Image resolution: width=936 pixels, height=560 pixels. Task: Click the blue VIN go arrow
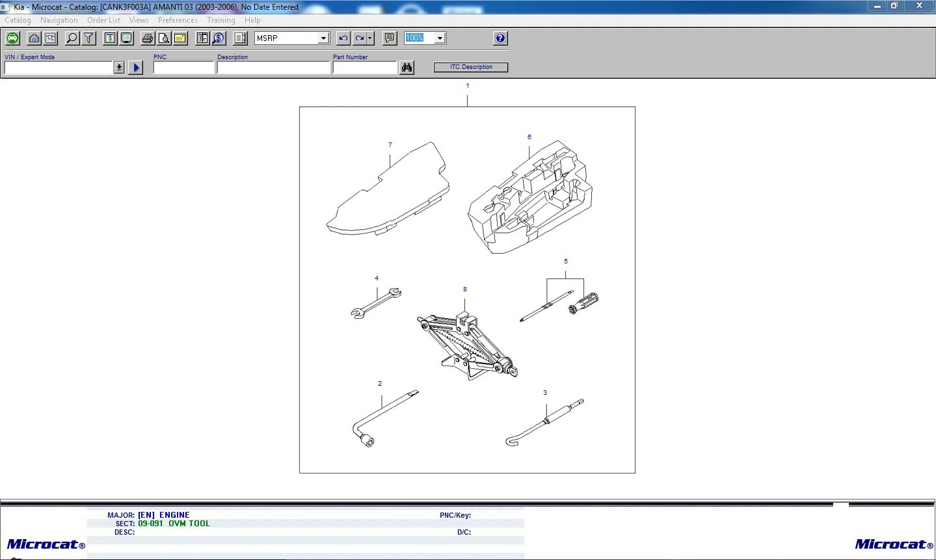(x=135, y=68)
